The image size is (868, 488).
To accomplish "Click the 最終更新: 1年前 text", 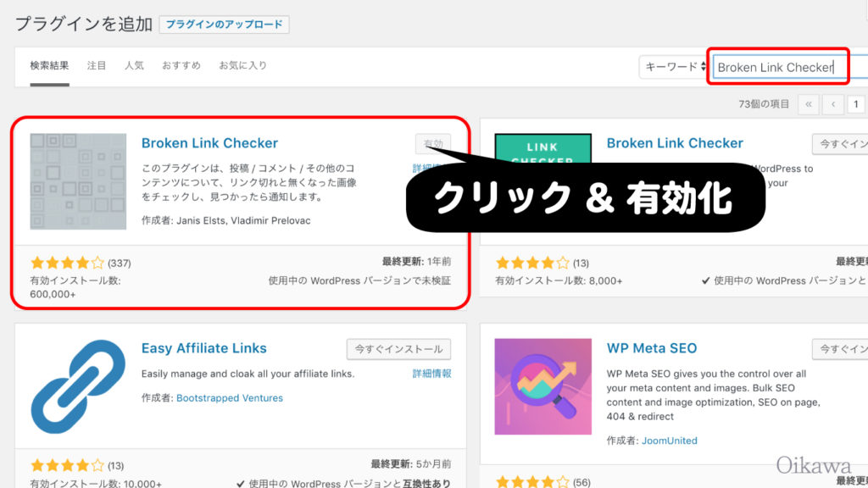I will coord(416,261).
